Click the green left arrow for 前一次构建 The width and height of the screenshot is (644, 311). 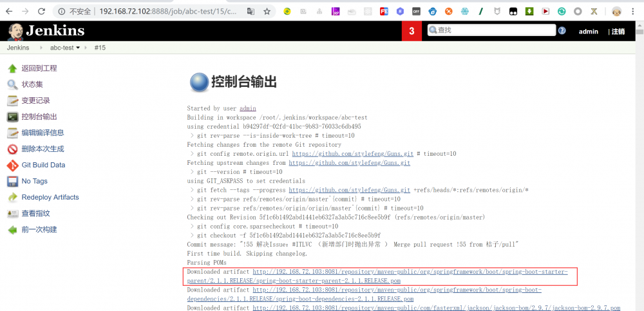[12, 230]
